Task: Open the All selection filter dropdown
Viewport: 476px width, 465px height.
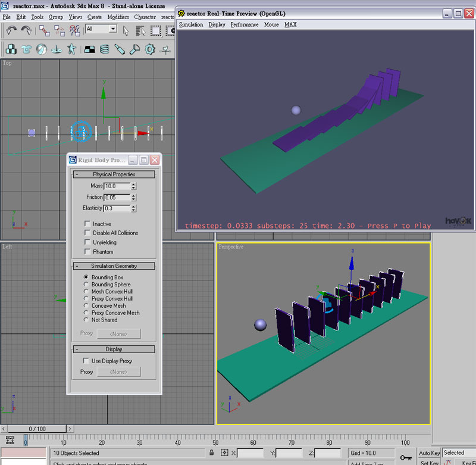Action: coord(113,29)
